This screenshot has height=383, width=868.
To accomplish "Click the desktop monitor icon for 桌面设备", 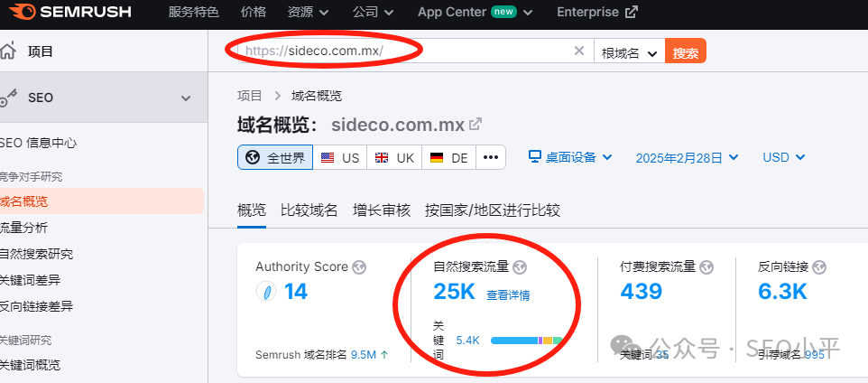I will (x=535, y=157).
